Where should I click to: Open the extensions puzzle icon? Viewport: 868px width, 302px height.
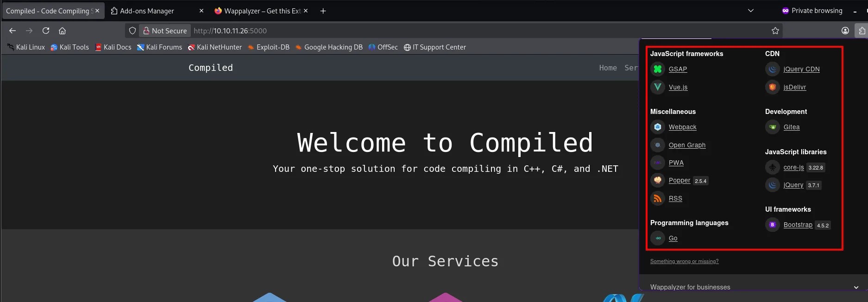(862, 31)
